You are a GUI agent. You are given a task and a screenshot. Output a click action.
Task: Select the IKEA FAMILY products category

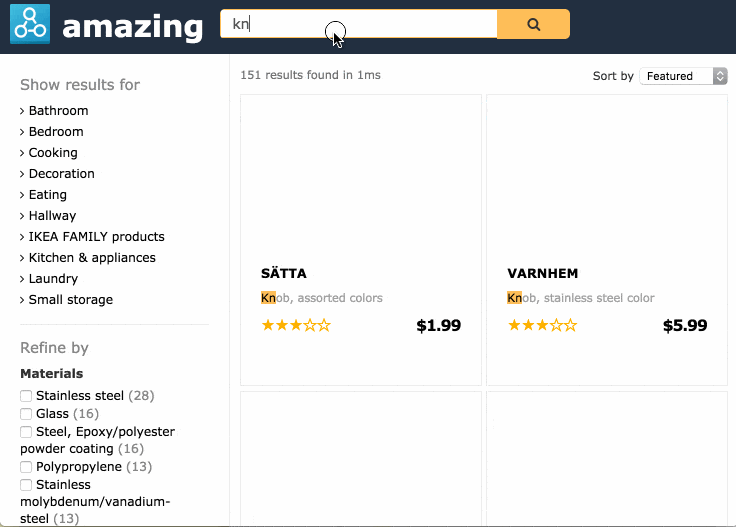[x=96, y=237]
